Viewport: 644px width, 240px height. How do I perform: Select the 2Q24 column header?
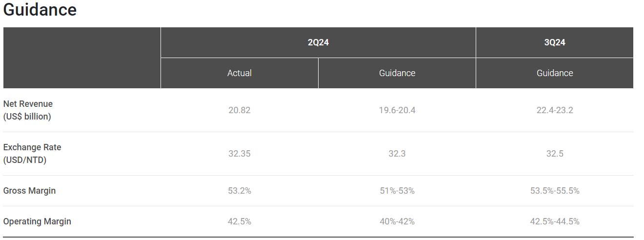(x=318, y=42)
